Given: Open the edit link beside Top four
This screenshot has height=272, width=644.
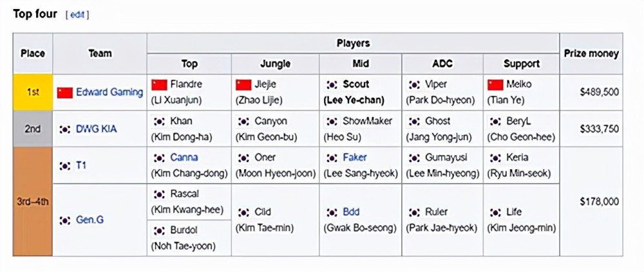Looking at the screenshot, I should click(77, 15).
